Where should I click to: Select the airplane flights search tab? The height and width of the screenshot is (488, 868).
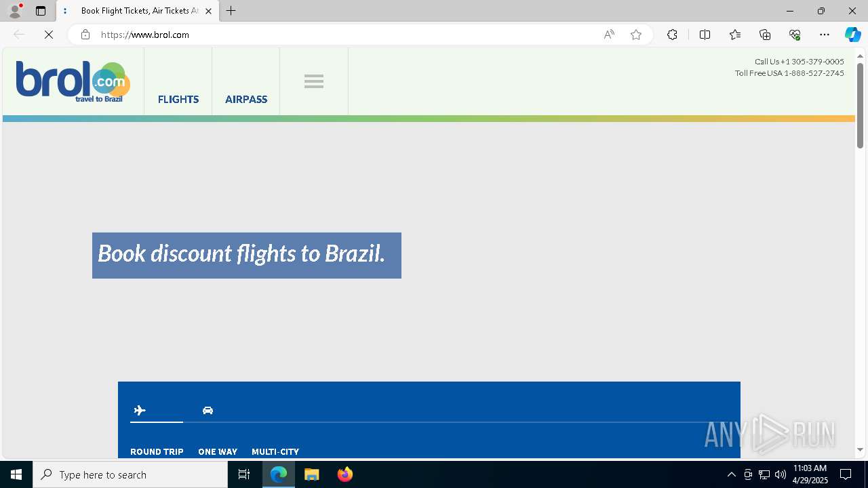click(x=140, y=410)
